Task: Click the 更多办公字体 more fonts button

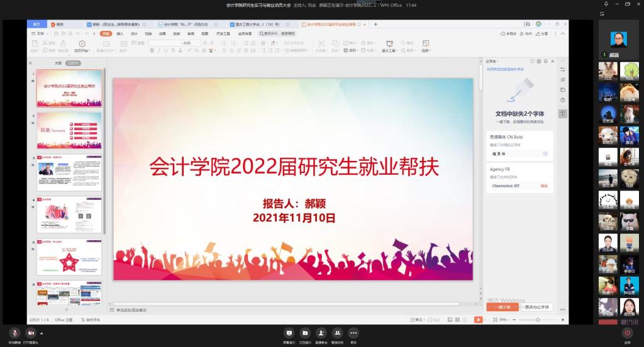Action: tap(536, 307)
